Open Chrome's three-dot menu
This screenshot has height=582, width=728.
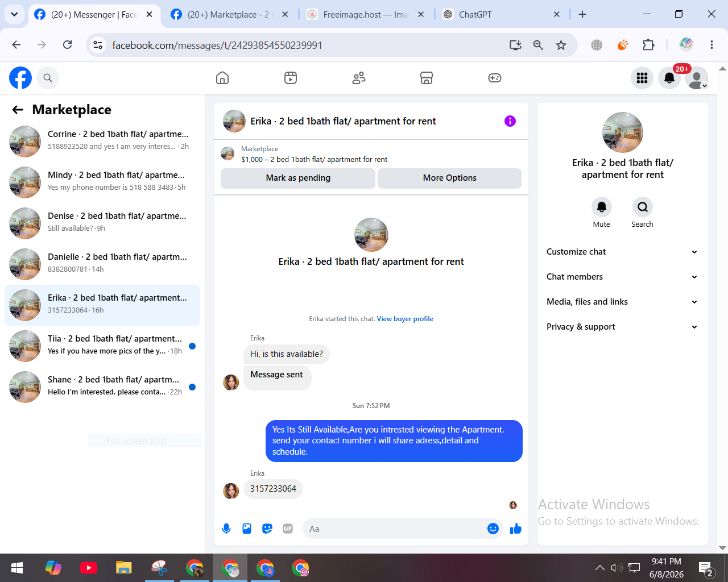(712, 45)
